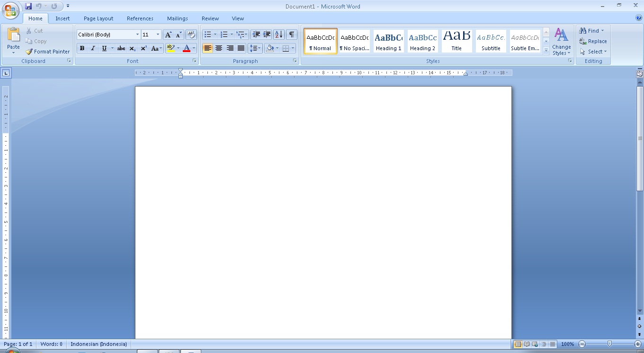644x353 pixels.
Task: Select the text highlight color tool
Action: (x=171, y=48)
